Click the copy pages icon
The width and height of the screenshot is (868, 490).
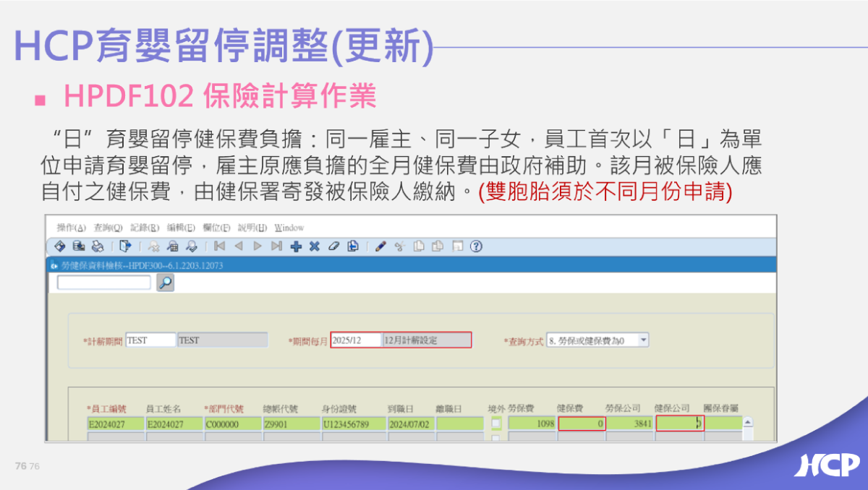click(418, 246)
